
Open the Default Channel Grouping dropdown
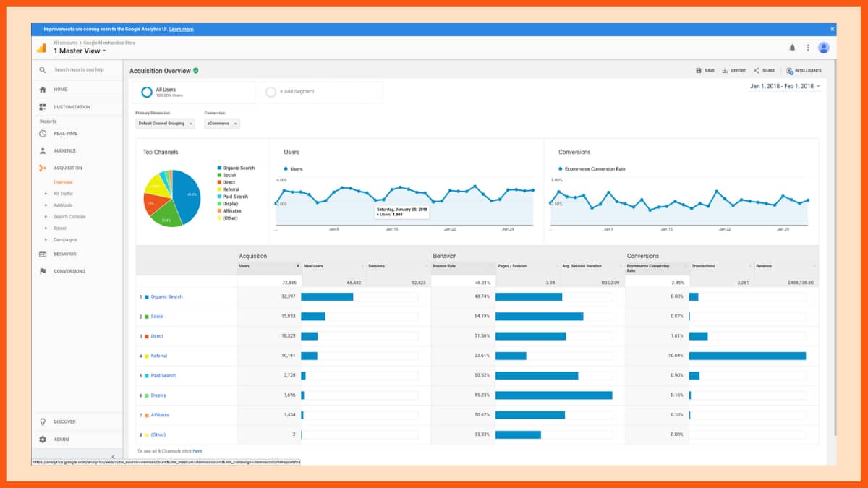pyautogui.click(x=163, y=124)
